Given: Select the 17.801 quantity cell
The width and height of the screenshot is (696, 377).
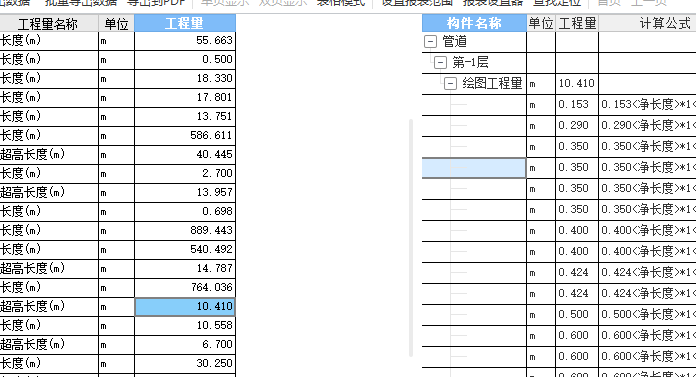Looking at the screenshot, I should 185,97.
